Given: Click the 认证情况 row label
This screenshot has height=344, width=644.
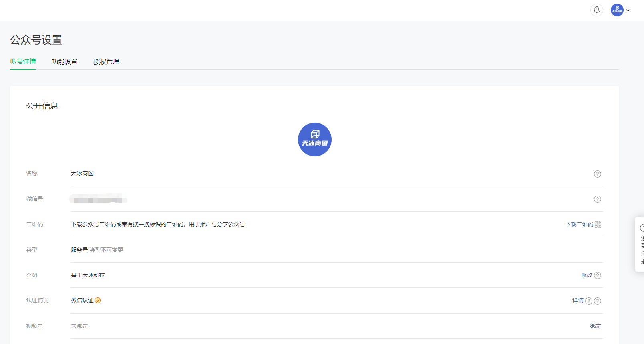Looking at the screenshot, I should click(x=37, y=300).
